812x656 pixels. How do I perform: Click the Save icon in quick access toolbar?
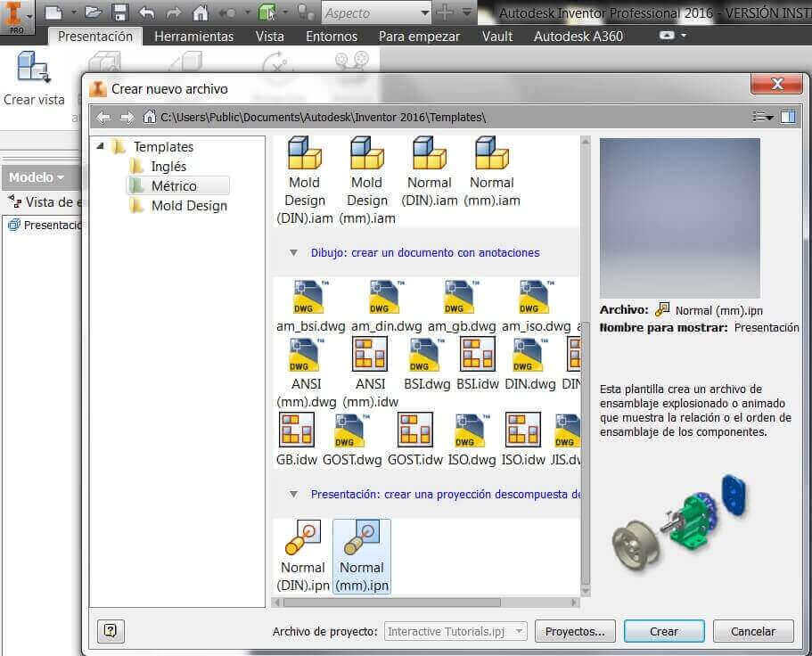click(x=120, y=12)
